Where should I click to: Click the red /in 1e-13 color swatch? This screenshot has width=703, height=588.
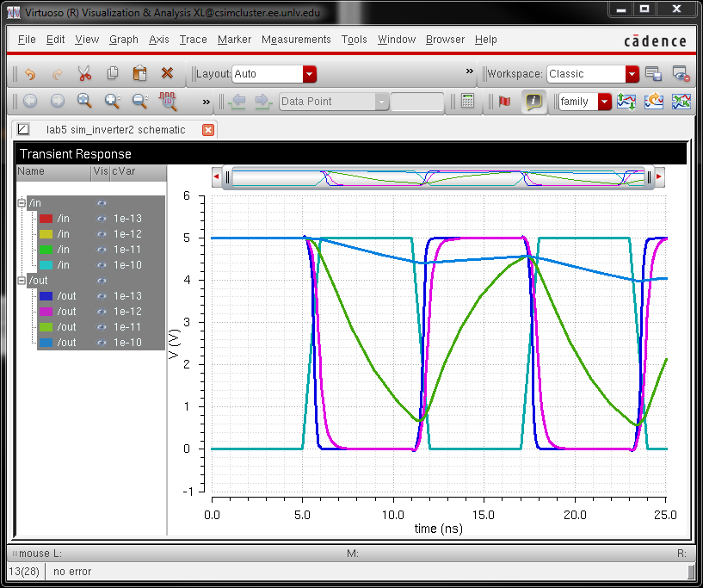[x=46, y=219]
